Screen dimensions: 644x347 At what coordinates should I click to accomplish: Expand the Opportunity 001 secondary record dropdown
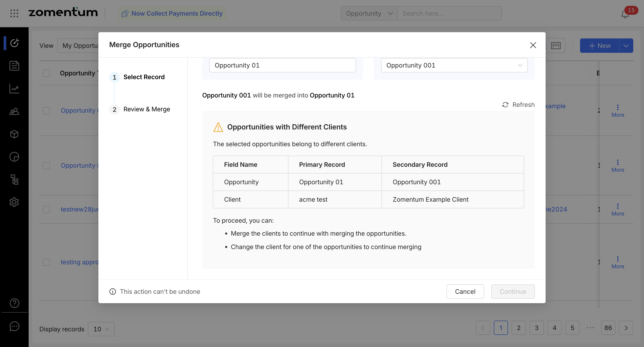coord(454,65)
